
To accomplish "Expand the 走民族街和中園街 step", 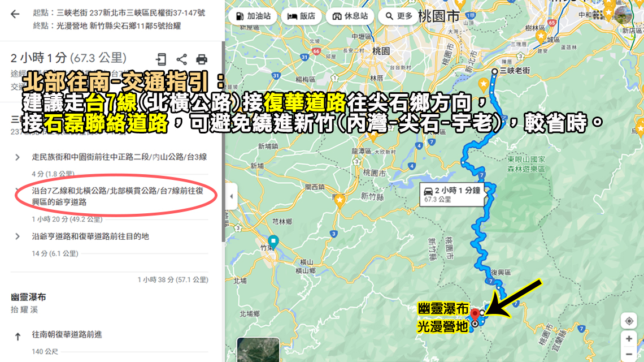I will 18,157.
